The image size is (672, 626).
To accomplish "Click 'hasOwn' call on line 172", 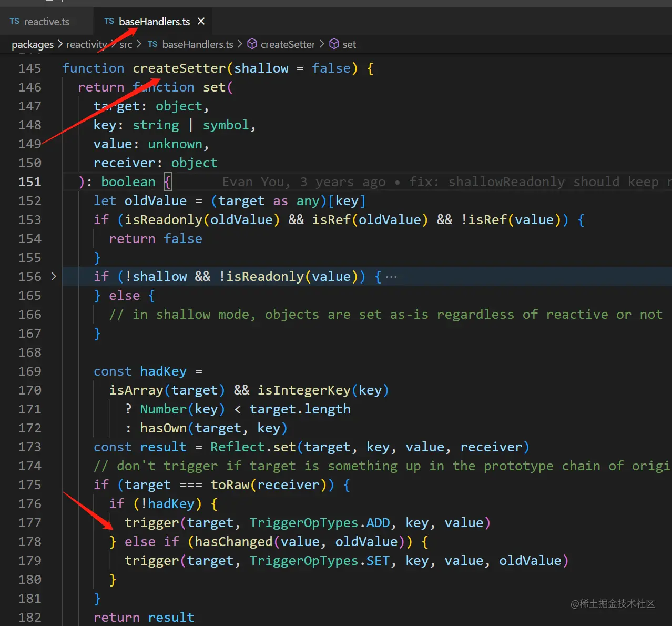I will coord(164,428).
